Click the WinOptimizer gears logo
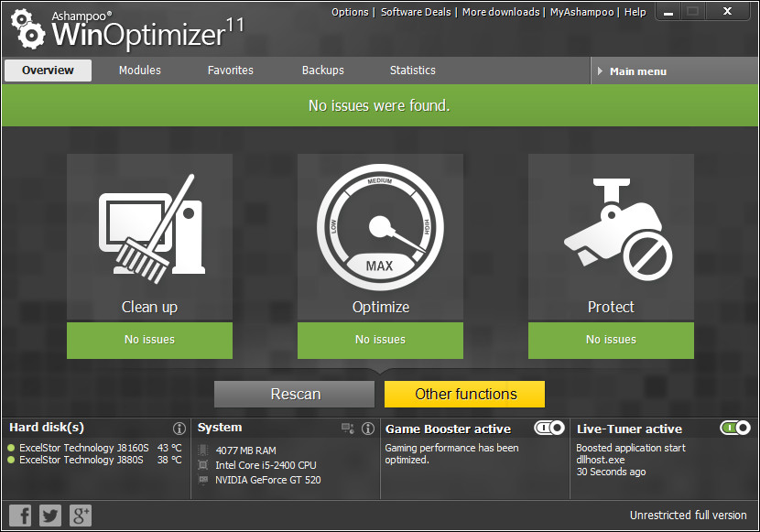The width and height of the screenshot is (760, 532). coord(27,30)
